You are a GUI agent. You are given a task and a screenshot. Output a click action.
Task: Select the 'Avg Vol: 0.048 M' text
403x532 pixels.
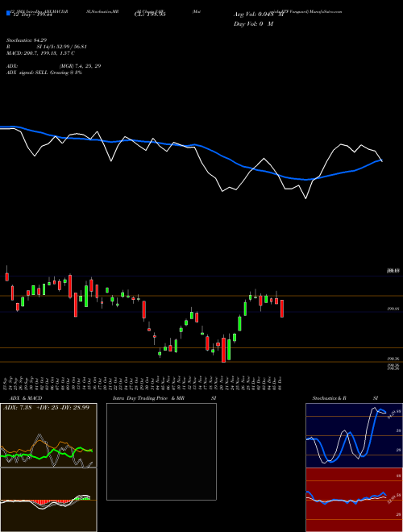tap(258, 15)
